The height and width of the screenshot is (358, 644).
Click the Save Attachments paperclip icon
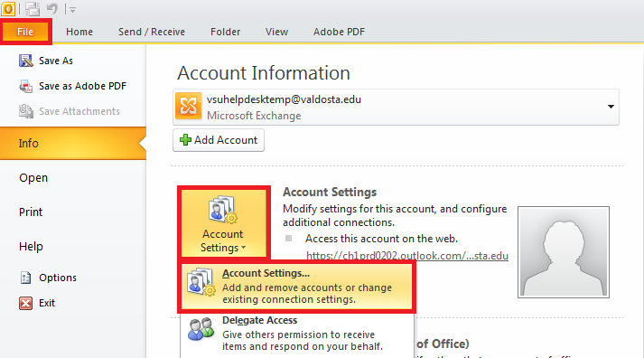(26, 111)
